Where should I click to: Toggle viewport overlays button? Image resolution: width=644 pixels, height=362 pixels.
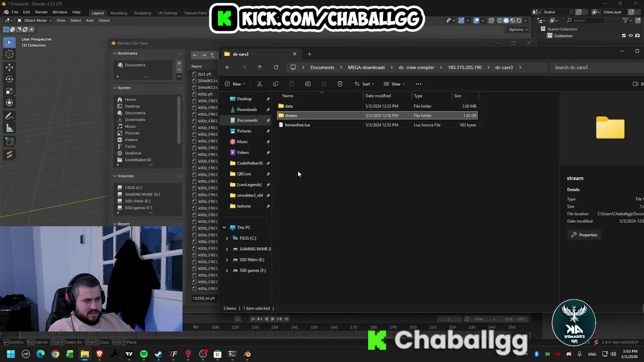pyautogui.click(x=476, y=21)
